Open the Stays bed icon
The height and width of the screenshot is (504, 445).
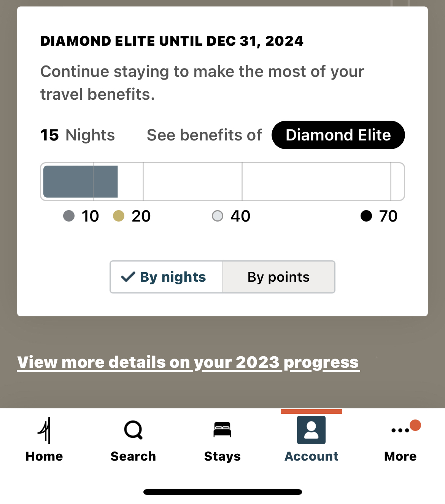click(222, 429)
